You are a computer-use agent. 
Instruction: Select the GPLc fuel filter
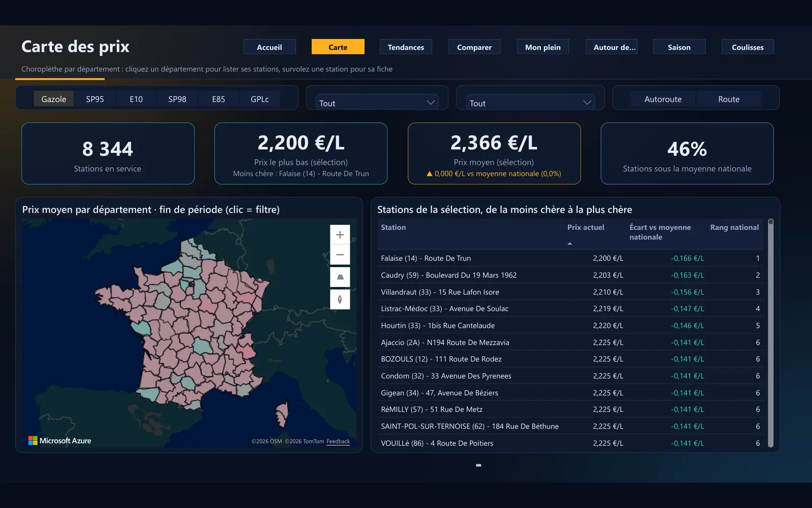[260, 99]
